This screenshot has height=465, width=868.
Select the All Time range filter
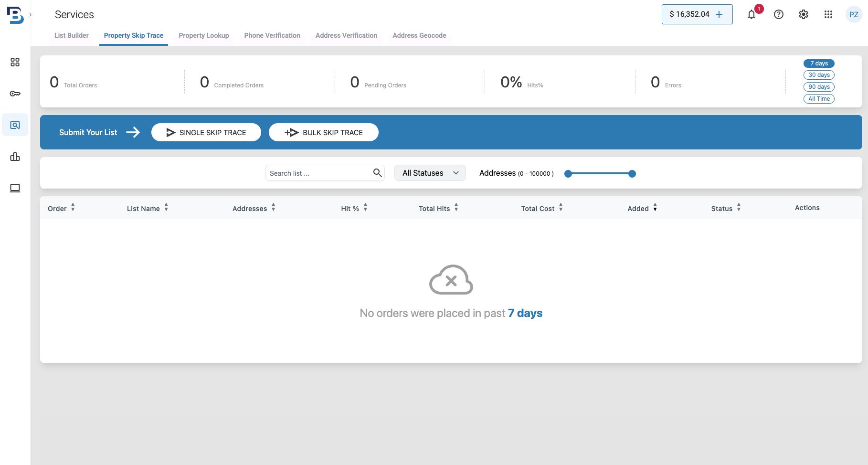click(x=819, y=99)
